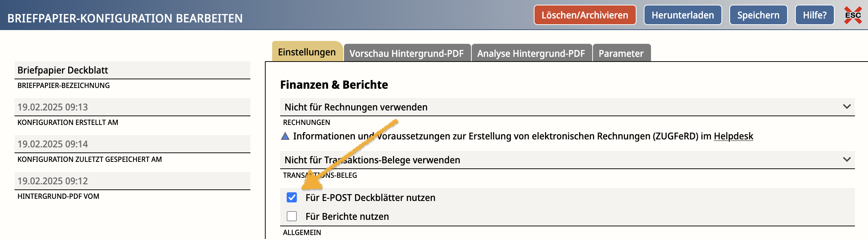Follow the Helpdesk link
The height and width of the screenshot is (239, 868).
click(733, 136)
